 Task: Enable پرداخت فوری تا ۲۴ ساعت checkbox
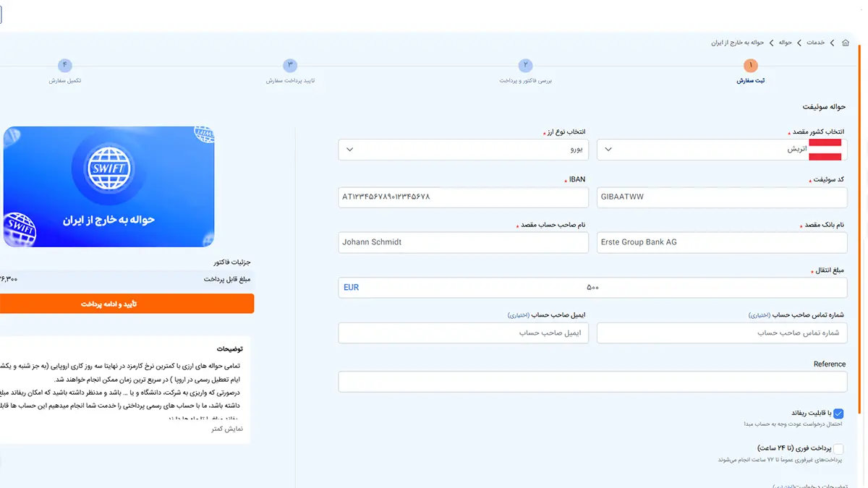tap(838, 448)
